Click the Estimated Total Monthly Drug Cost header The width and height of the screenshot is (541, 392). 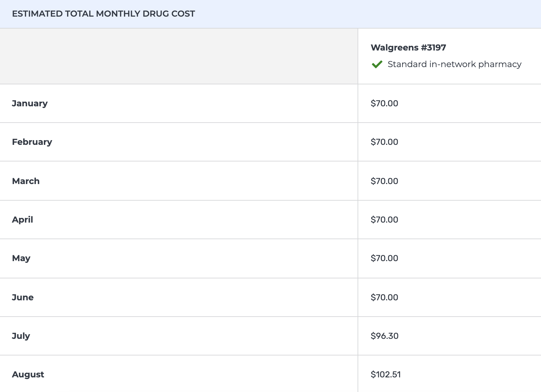point(103,14)
